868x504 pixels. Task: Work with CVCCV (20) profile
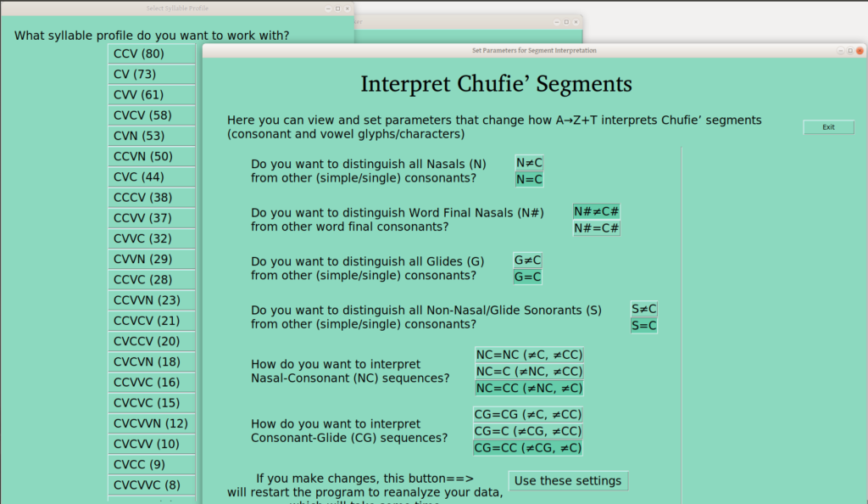click(151, 341)
